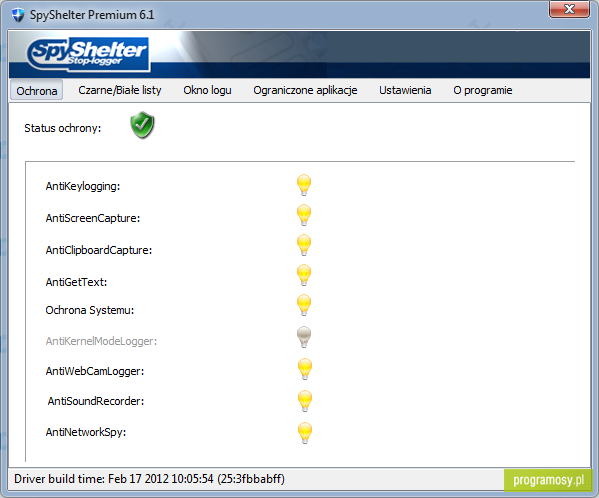Toggle the Ochrona Systemu light bulb
Screen dimensions: 599x498
(304, 305)
